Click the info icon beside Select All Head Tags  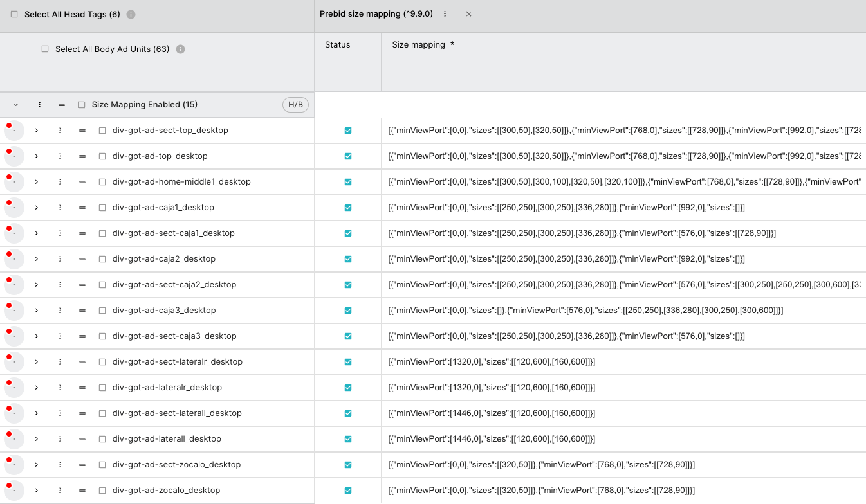coord(131,14)
